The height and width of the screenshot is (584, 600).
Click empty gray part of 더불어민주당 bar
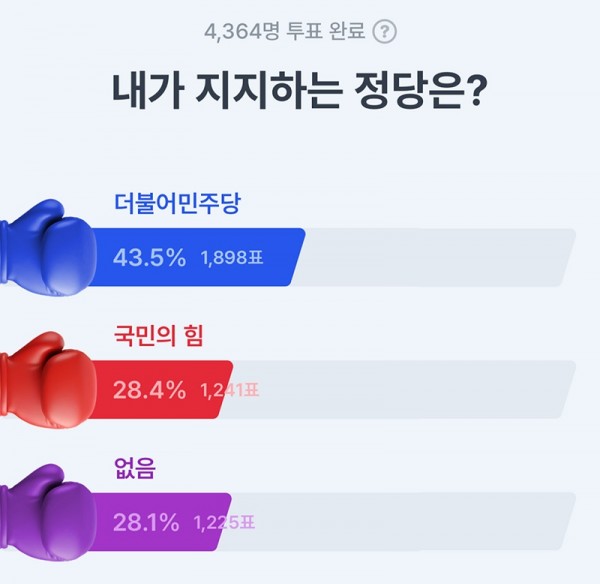coord(440,258)
